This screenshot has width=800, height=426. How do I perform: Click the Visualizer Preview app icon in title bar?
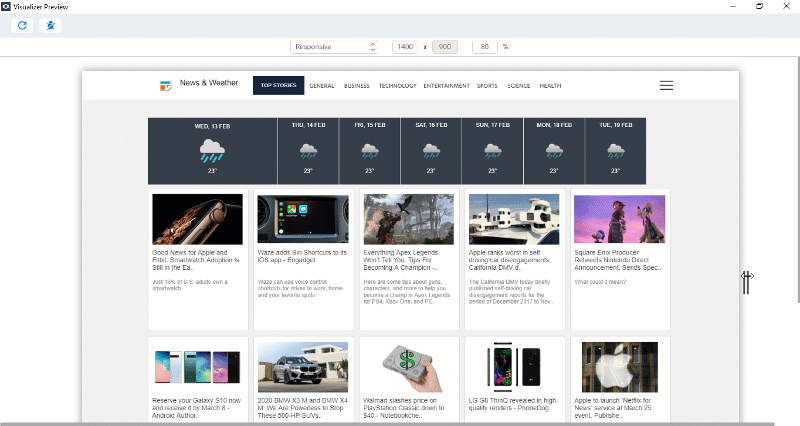tap(6, 6)
